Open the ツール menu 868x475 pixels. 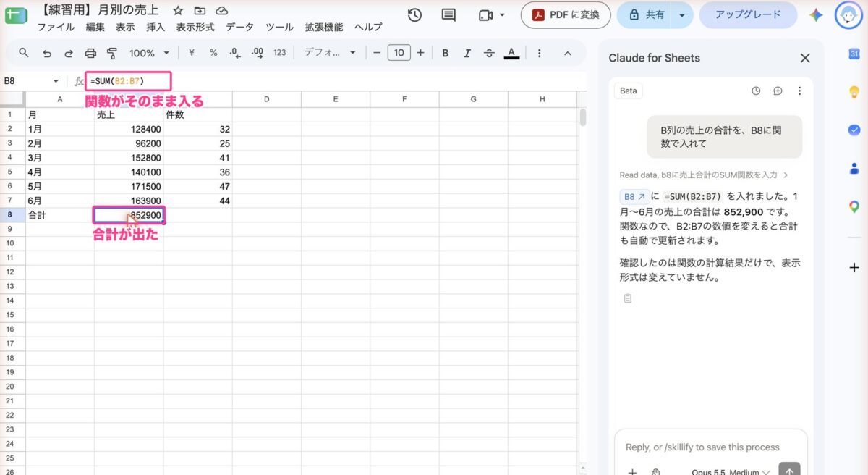point(279,27)
